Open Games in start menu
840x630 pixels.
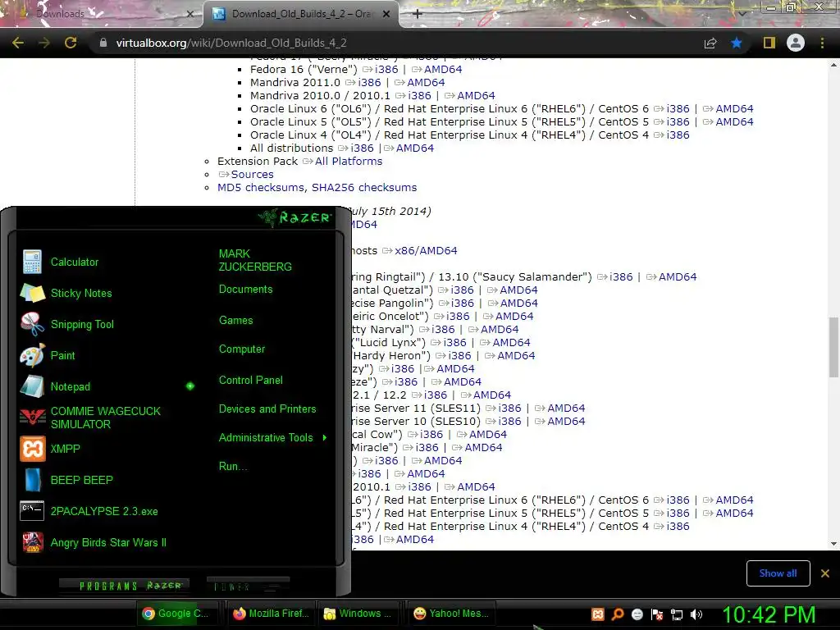235,321
